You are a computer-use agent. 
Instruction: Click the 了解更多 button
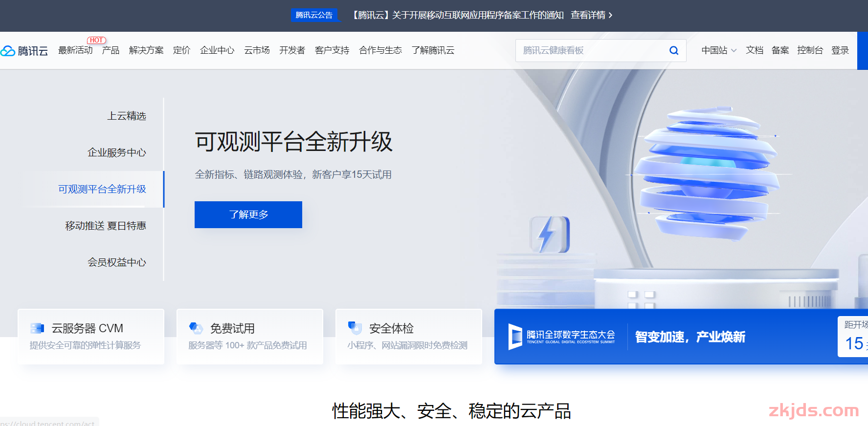click(248, 214)
